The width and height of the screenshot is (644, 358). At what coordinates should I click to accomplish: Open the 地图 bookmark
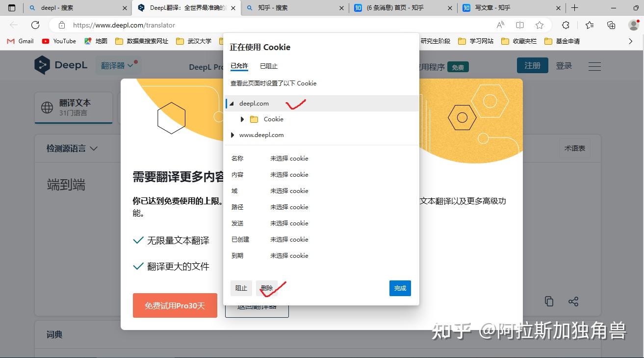96,41
